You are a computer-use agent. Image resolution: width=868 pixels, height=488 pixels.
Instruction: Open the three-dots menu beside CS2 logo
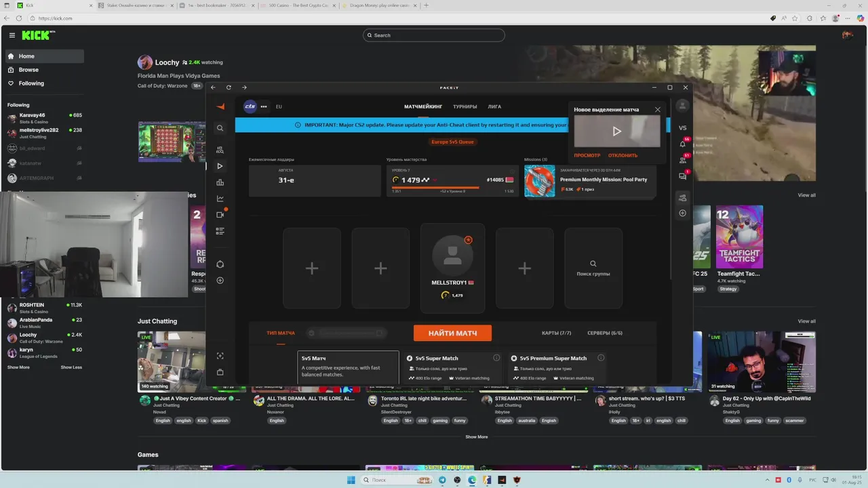click(264, 106)
